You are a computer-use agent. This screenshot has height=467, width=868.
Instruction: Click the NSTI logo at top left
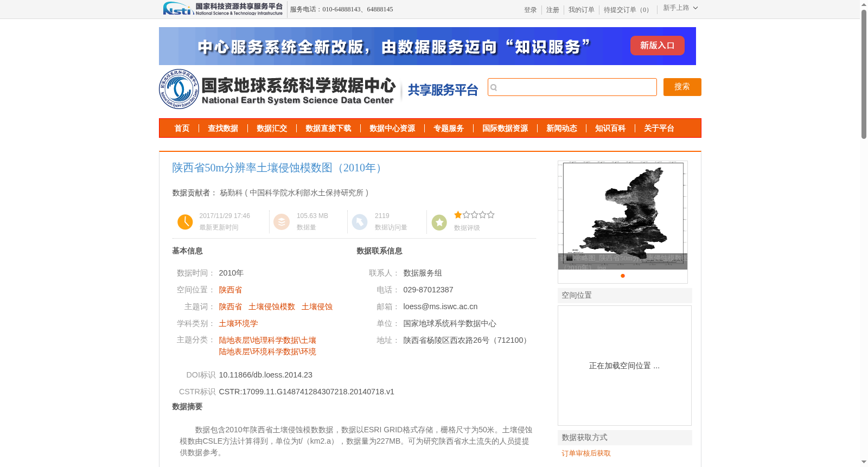coord(223,9)
